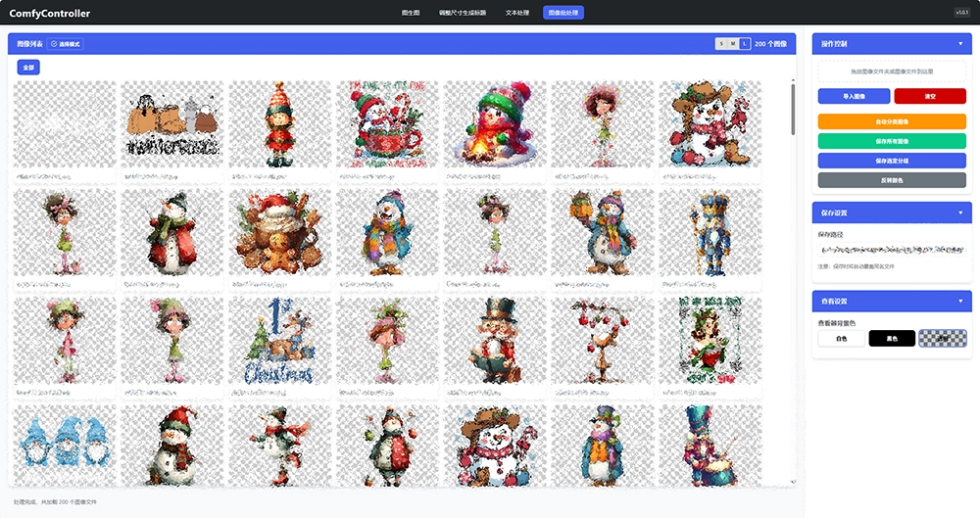Open the 调整尺寸生成标题 tab
This screenshot has height=518, width=980.
click(x=463, y=13)
